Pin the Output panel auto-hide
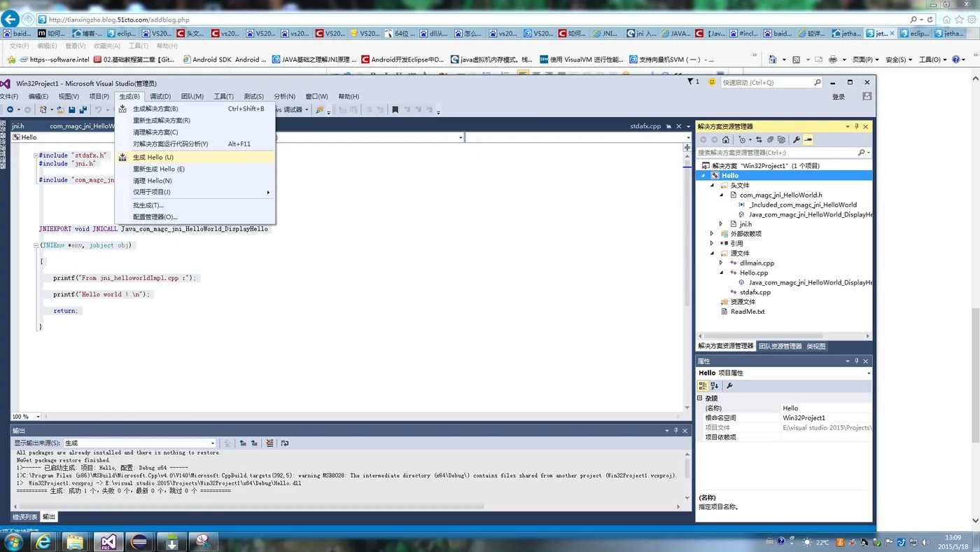The width and height of the screenshot is (980, 552). click(675, 431)
